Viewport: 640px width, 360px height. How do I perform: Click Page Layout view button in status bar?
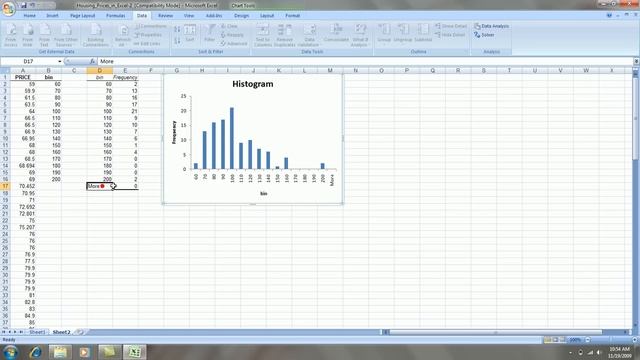(555, 340)
